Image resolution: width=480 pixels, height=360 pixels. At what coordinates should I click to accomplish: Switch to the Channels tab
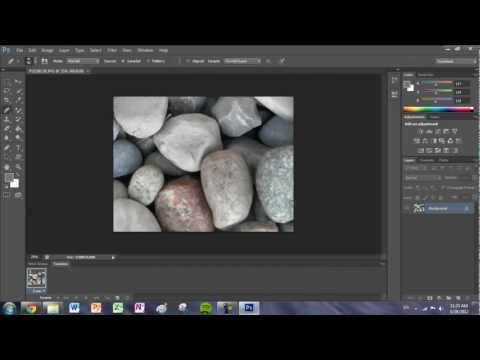coord(427,160)
